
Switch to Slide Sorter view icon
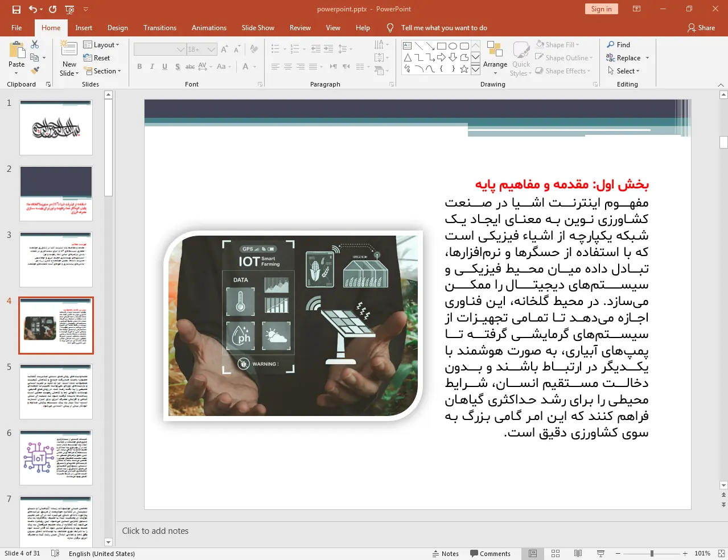coord(556,553)
